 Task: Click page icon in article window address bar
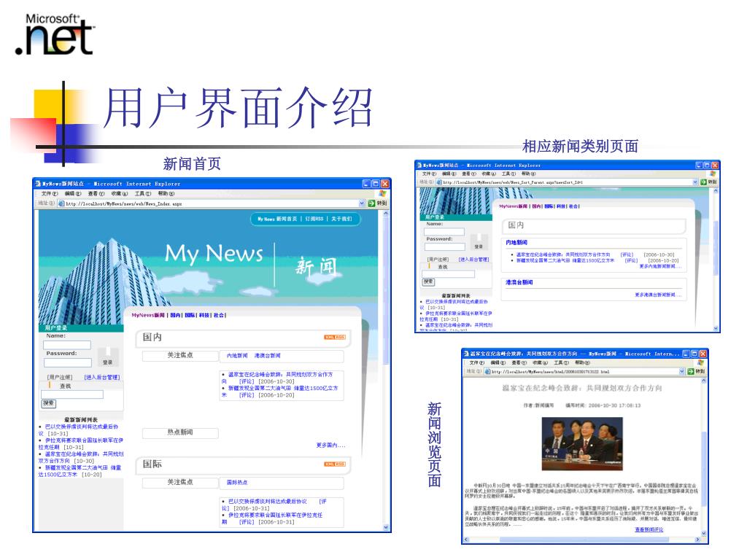[488, 371]
